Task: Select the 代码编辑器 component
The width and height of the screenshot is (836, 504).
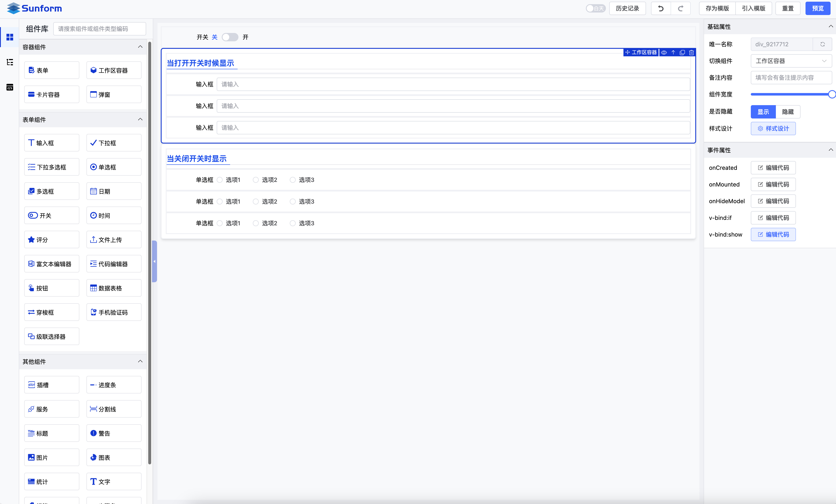Action: pos(114,264)
